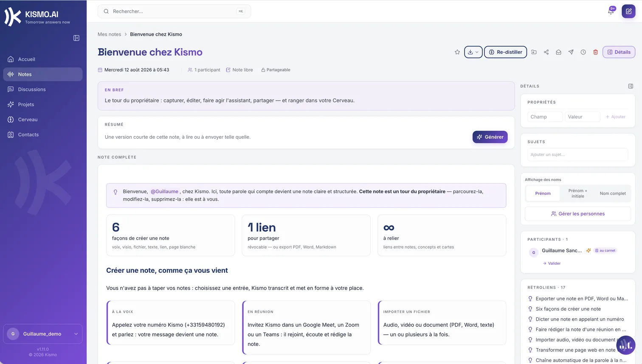This screenshot has width=642, height=364.
Task: Close the Détails panel using its header icon
Action: tap(631, 86)
